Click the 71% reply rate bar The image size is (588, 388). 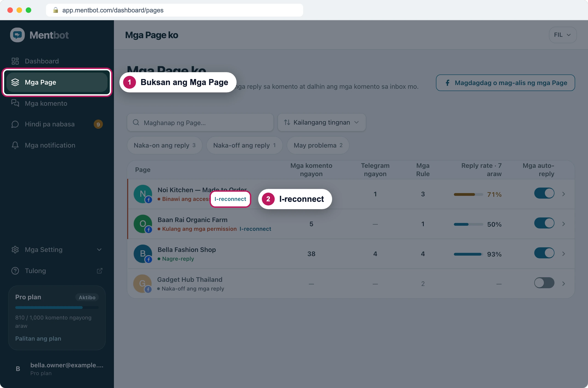pyautogui.click(x=468, y=194)
